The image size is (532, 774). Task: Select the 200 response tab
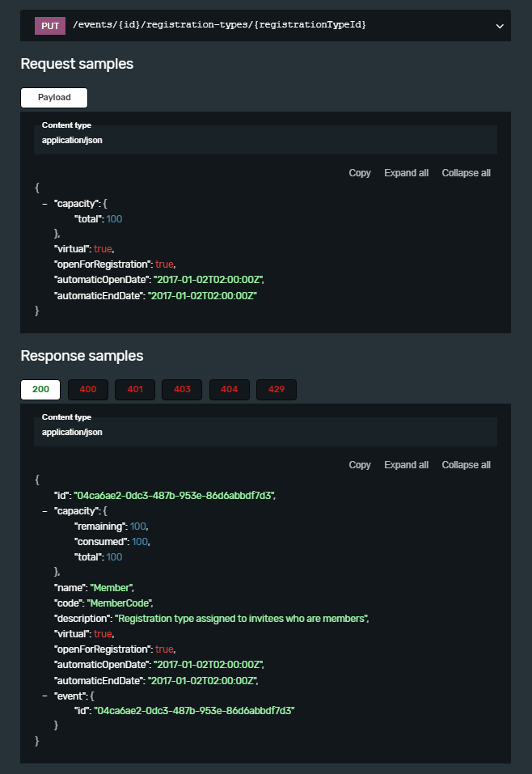[40, 389]
